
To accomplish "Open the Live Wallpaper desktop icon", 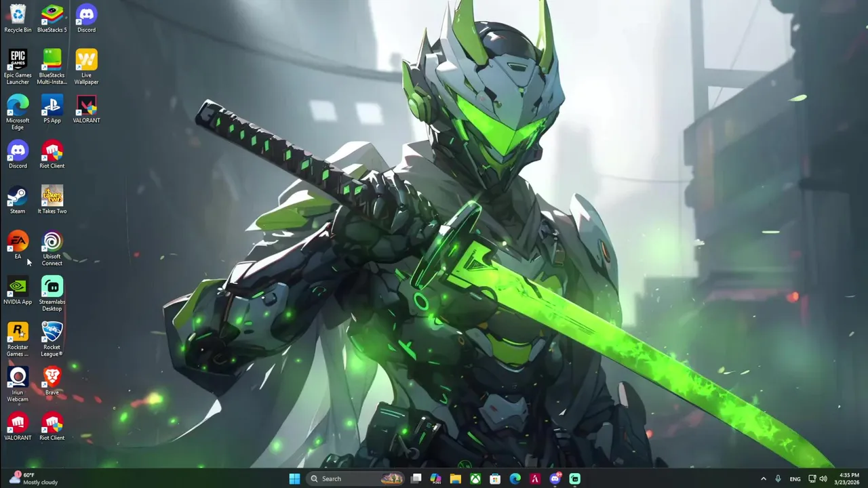I will pyautogui.click(x=86, y=67).
